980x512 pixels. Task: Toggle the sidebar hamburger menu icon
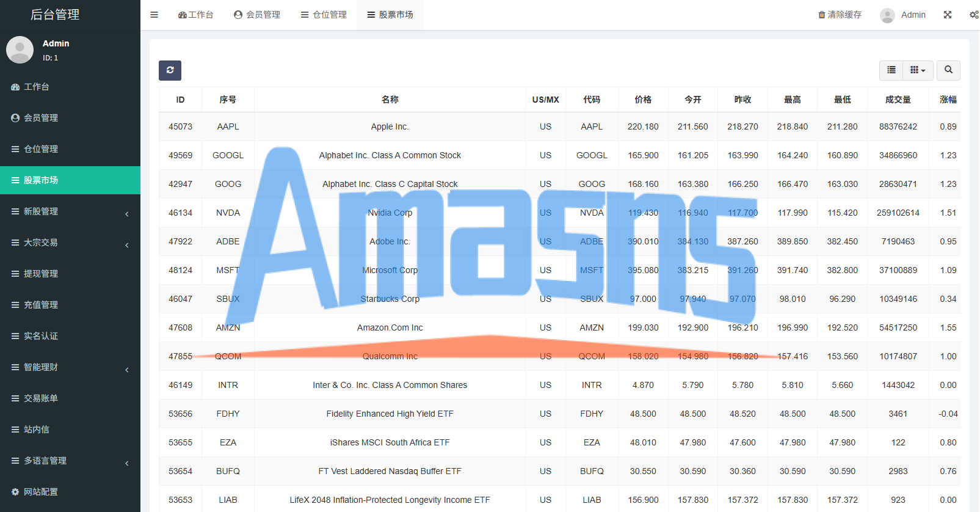coord(154,15)
